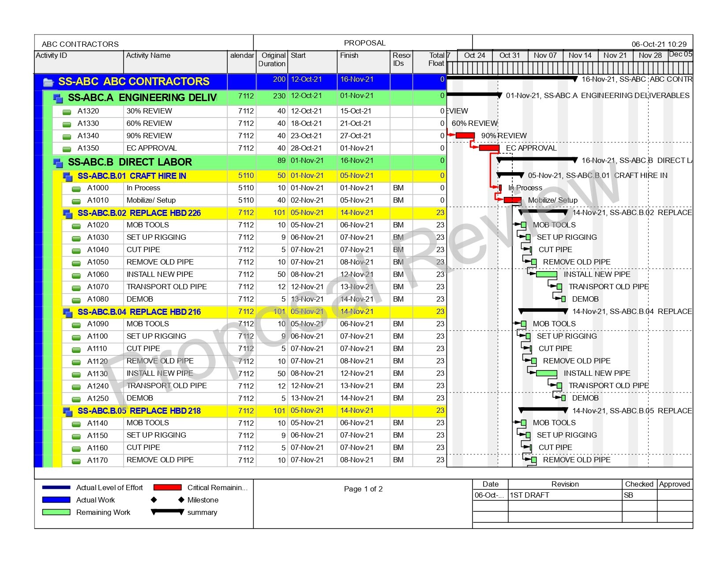Click 'SS-ABC.B.02 REPLACE HBD 226' row name
Viewport: 728px width, 563px height.
tap(139, 213)
